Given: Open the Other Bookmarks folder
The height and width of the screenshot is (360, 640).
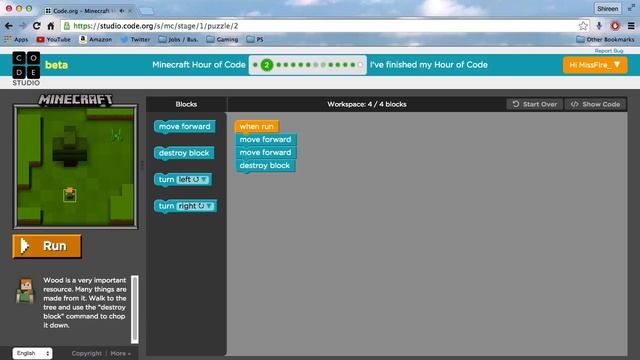Looking at the screenshot, I should coord(605,40).
